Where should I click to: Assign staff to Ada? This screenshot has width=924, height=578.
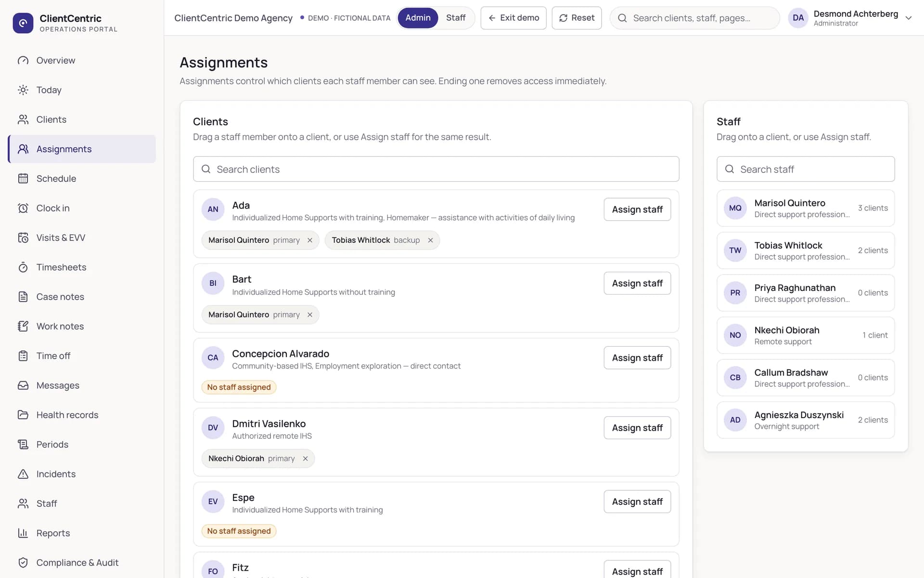(x=637, y=210)
